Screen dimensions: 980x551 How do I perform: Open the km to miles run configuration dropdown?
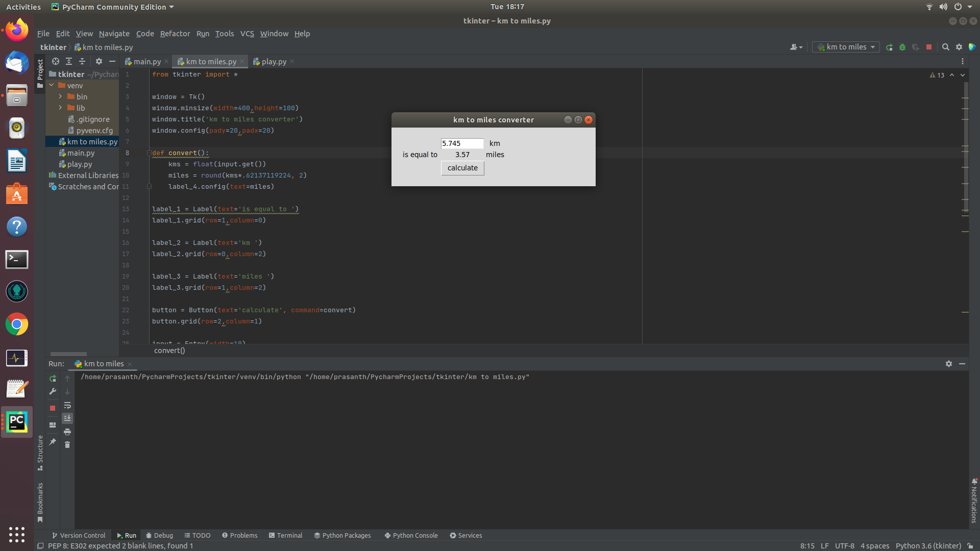pos(845,47)
